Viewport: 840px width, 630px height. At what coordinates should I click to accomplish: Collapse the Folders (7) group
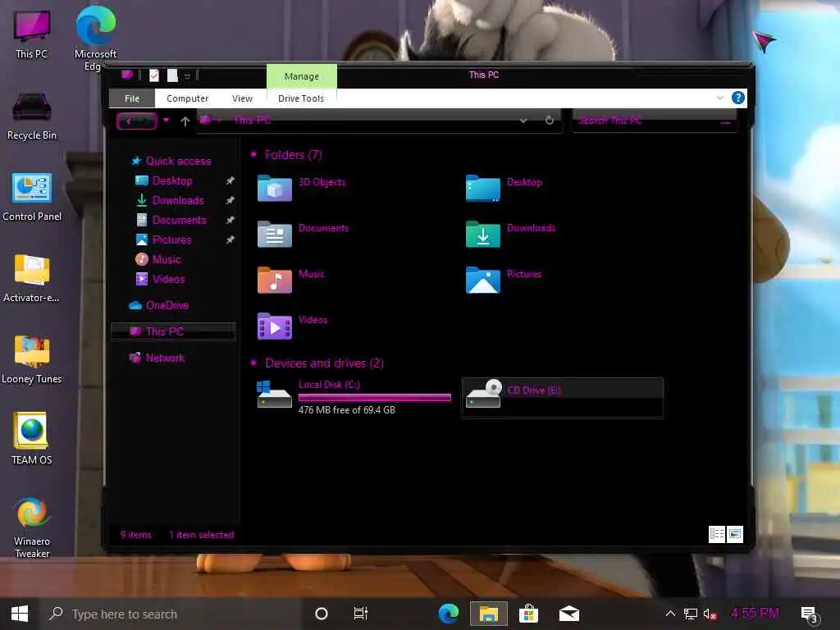254,155
